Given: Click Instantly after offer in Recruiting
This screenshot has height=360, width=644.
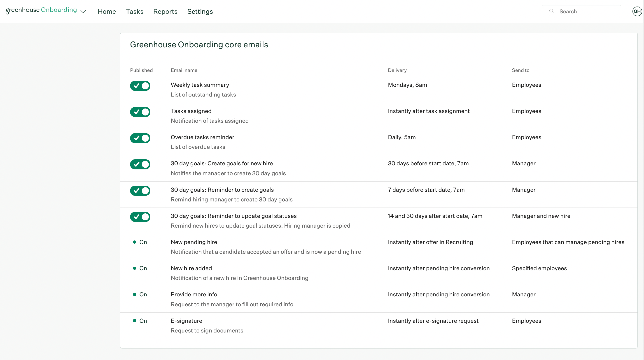Looking at the screenshot, I should (x=430, y=242).
